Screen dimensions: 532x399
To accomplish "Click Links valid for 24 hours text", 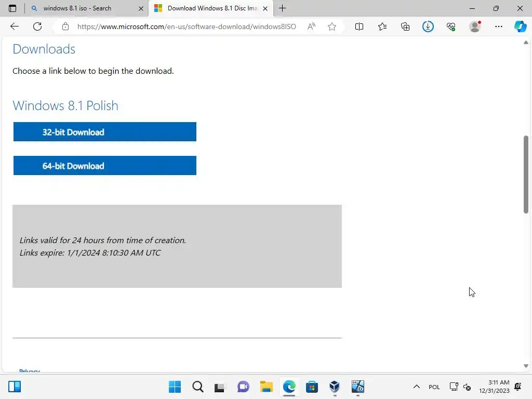I will pyautogui.click(x=103, y=240).
